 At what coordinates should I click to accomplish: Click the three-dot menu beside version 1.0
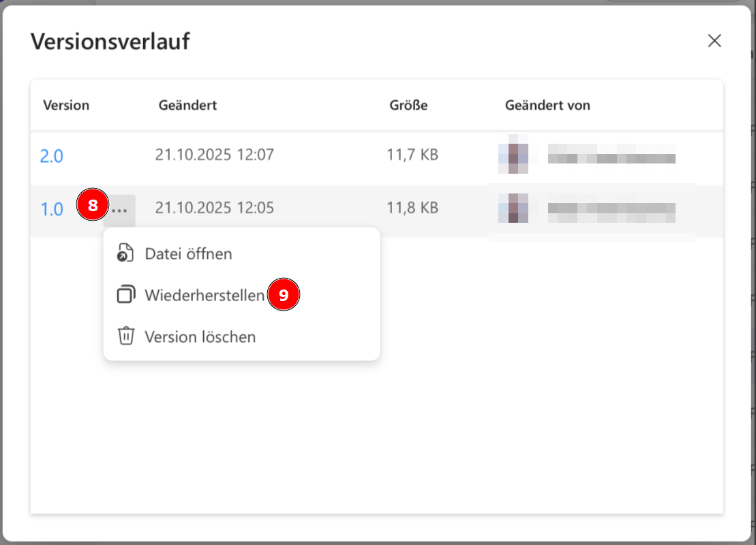[121, 210]
